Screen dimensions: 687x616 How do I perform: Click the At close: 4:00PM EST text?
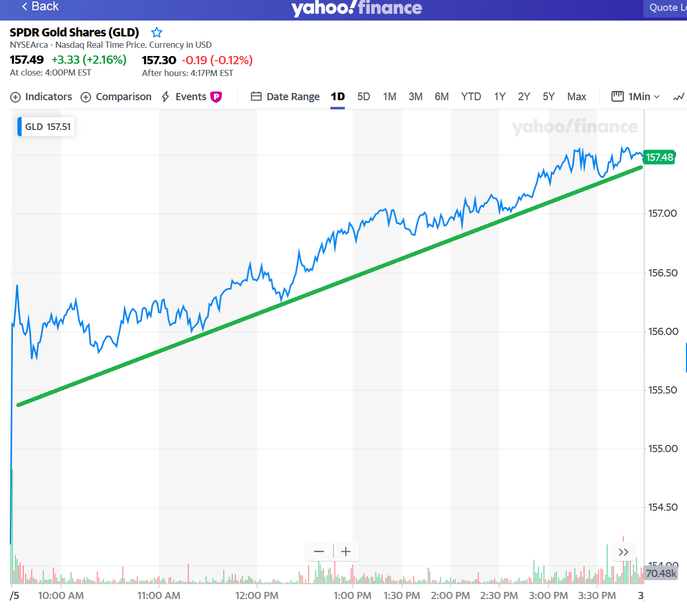coord(50,73)
